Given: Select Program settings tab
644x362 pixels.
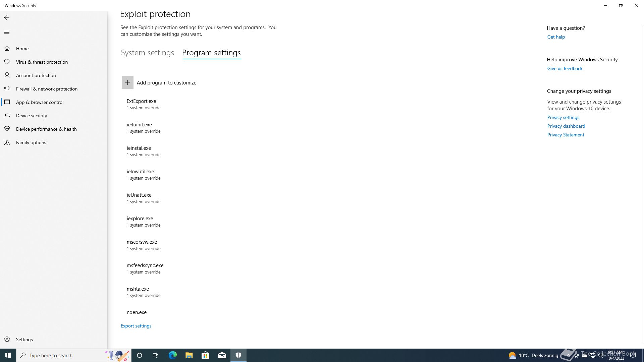Looking at the screenshot, I should tap(211, 53).
